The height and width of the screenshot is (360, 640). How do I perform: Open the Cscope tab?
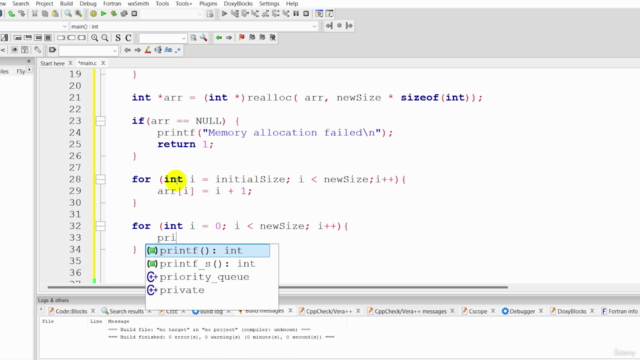coord(478,311)
